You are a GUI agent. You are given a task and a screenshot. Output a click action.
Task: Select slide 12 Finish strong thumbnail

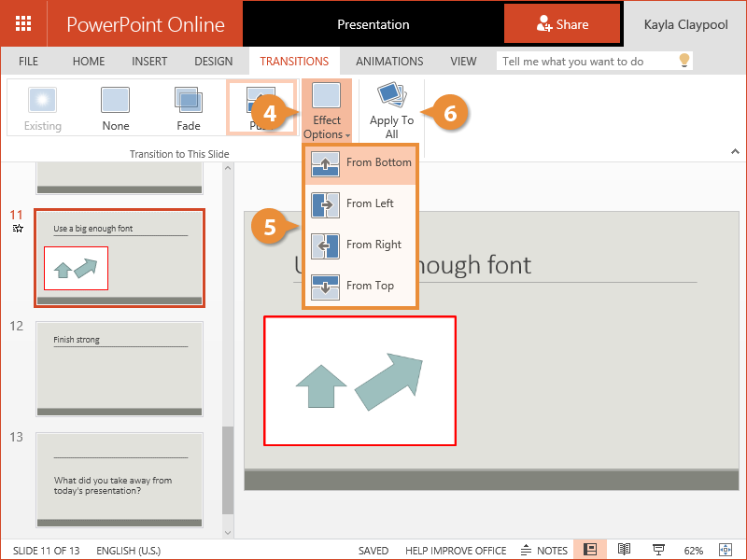click(119, 369)
